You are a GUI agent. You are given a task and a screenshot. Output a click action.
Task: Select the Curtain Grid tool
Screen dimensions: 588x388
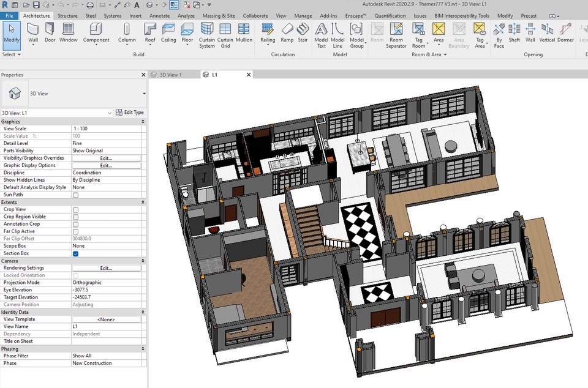tap(225, 35)
